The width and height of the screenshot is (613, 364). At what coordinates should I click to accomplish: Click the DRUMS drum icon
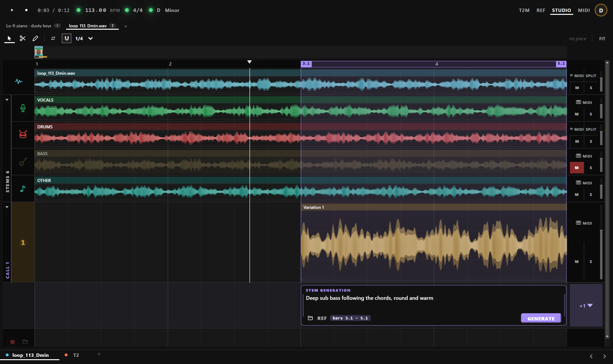(23, 134)
